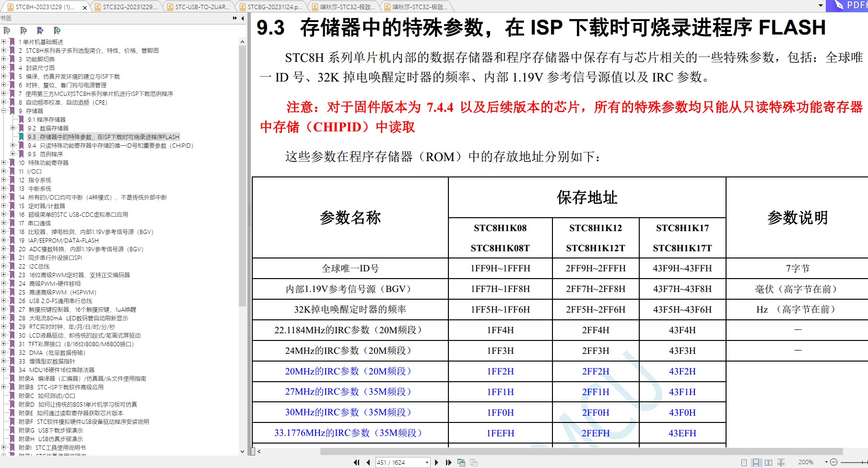Open bookmark 附录G USB下载步骤演示
Viewport: 868px width, 468px height.
pyautogui.click(x=51, y=431)
